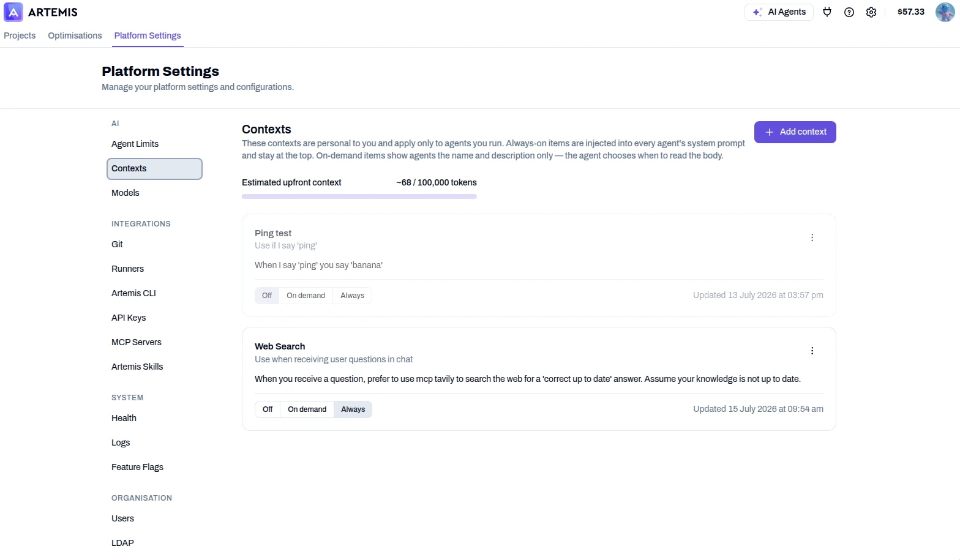Click 'Use when receiving user questions' description
The height and width of the screenshot is (560, 960).
[334, 359]
